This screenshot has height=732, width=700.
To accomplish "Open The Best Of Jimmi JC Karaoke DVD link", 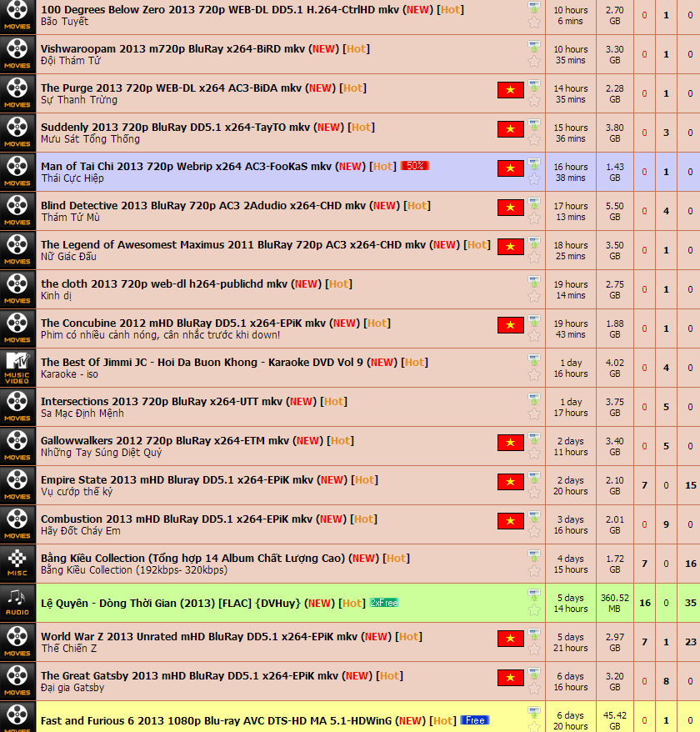I will (x=202, y=363).
